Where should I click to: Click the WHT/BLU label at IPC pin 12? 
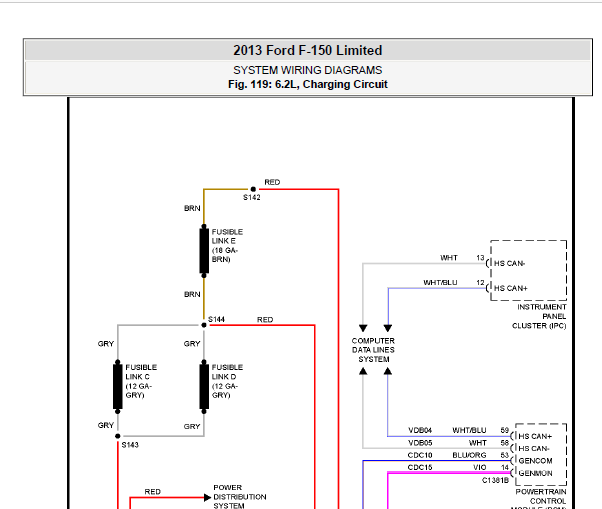[x=440, y=283]
